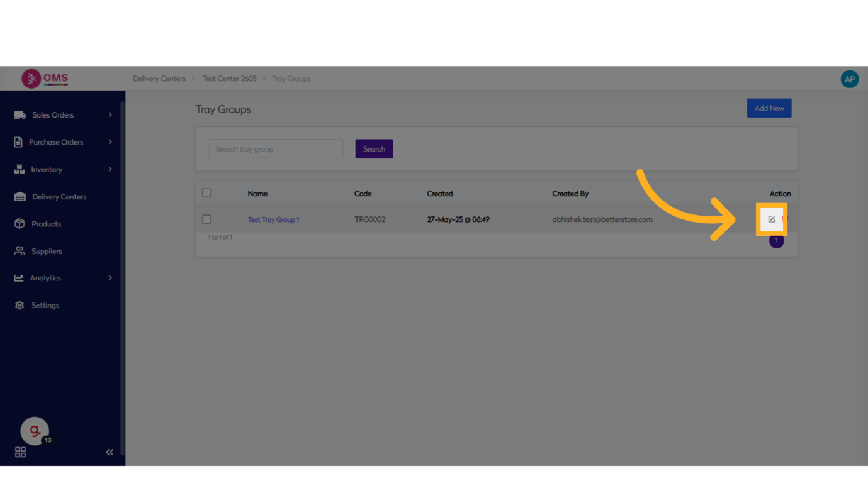Open the OMS logo home link

coord(45,79)
